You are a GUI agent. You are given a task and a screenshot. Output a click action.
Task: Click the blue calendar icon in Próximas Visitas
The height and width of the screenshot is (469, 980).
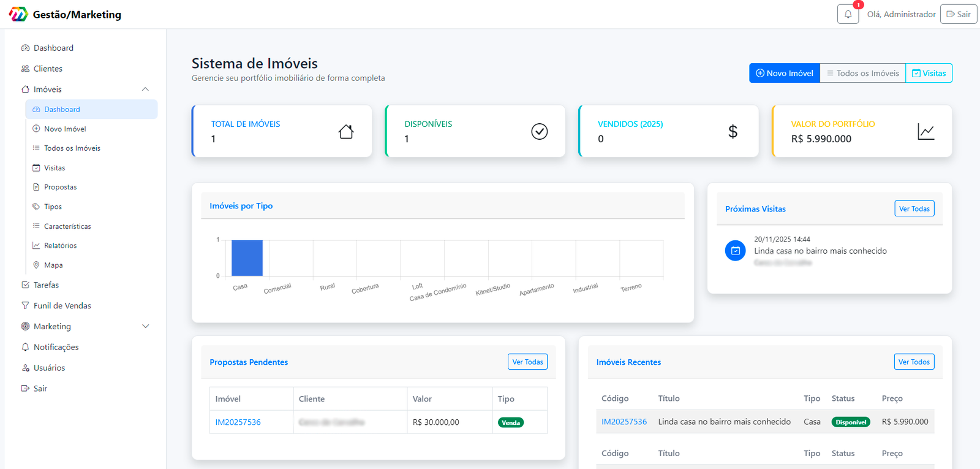click(x=735, y=251)
